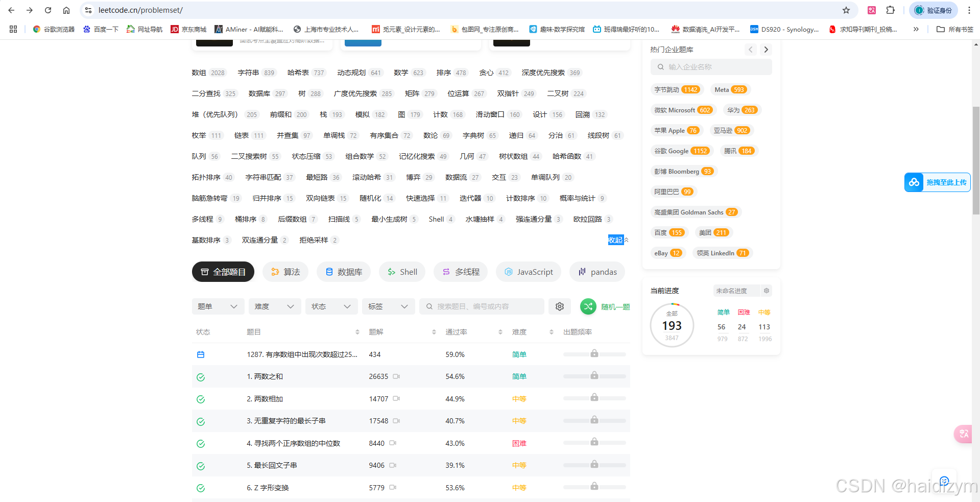Select the JavaScript category tab

click(x=529, y=272)
